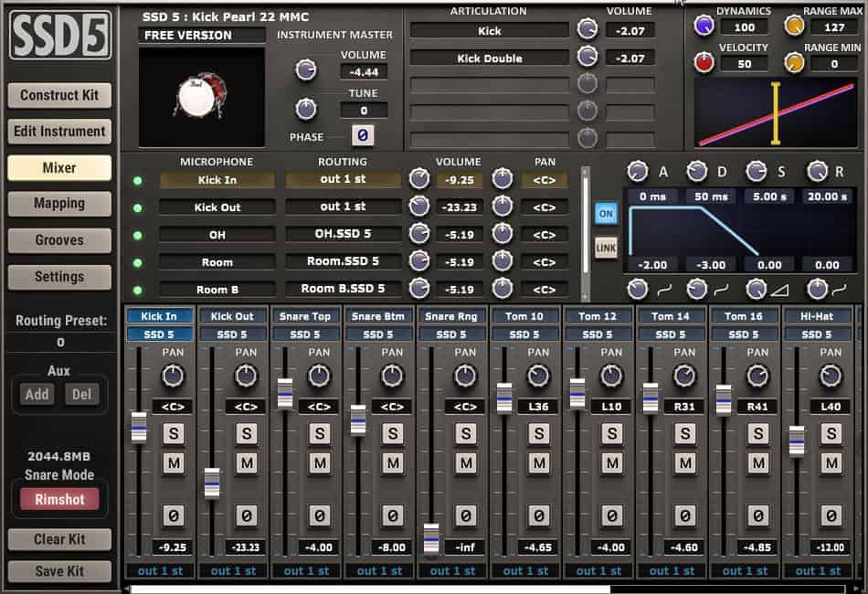Open the Kick Out routing selector
The height and width of the screenshot is (594, 868).
pyautogui.click(x=342, y=207)
